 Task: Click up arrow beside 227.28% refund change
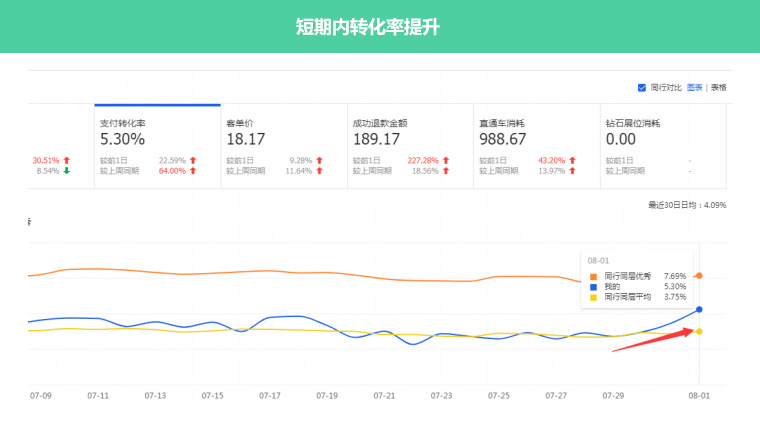click(x=445, y=160)
